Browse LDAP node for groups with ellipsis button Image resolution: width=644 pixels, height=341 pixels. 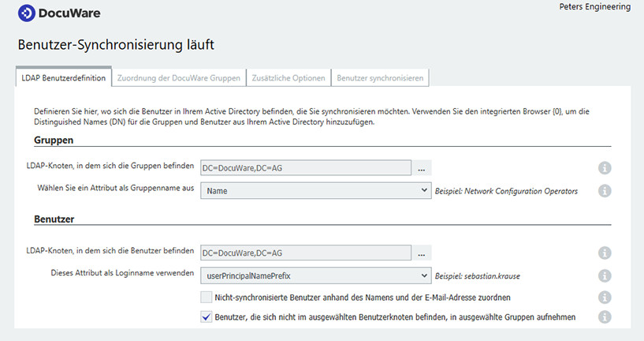422,168
